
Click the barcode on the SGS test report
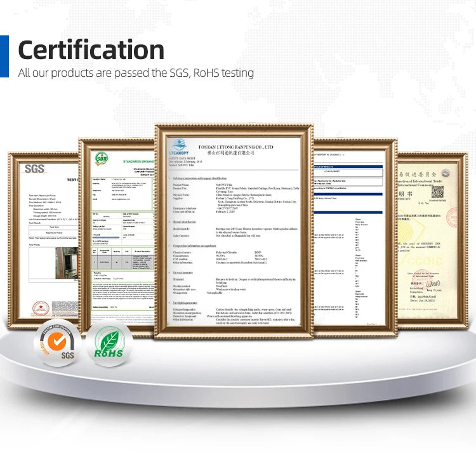point(65,308)
